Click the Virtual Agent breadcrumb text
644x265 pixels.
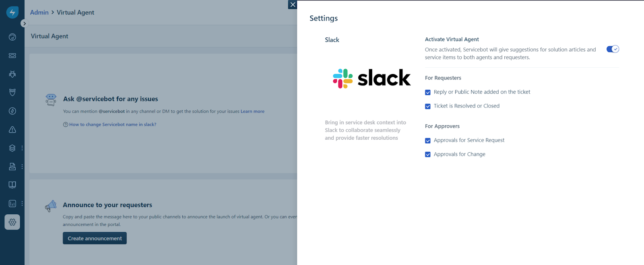point(75,12)
